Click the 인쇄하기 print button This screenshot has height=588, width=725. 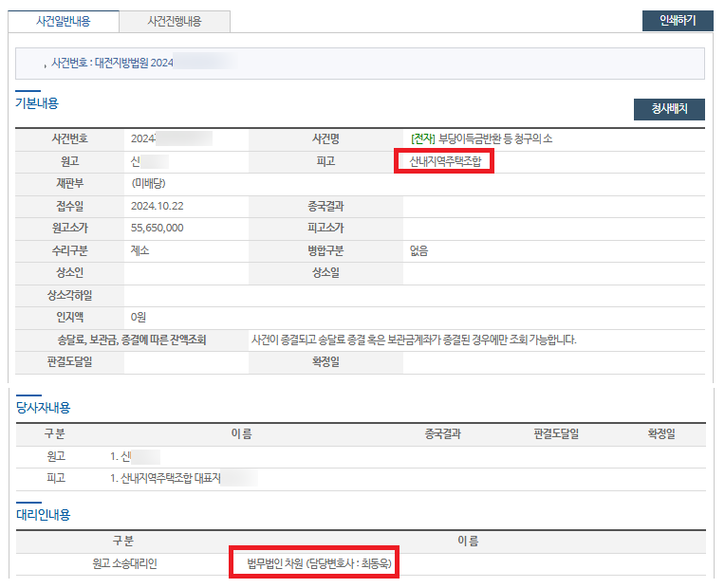677,21
